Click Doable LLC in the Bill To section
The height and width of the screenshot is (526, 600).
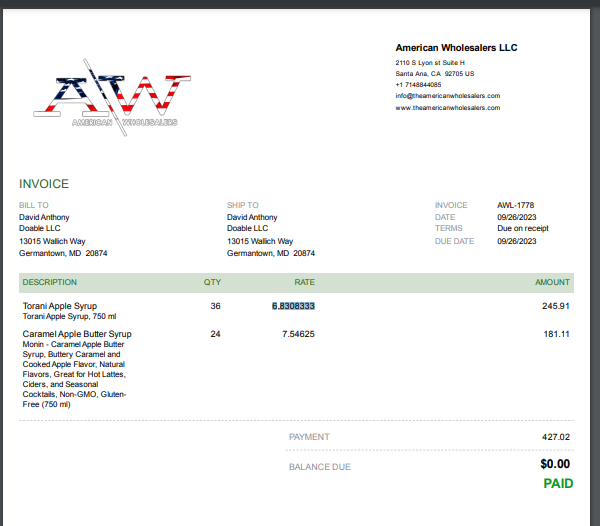click(x=40, y=228)
